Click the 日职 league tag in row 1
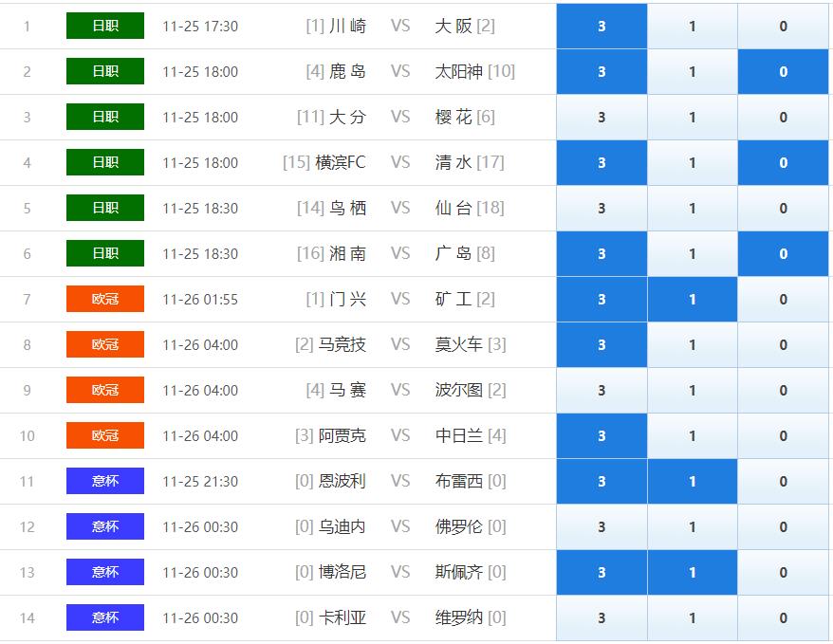The height and width of the screenshot is (644, 833). click(x=105, y=26)
